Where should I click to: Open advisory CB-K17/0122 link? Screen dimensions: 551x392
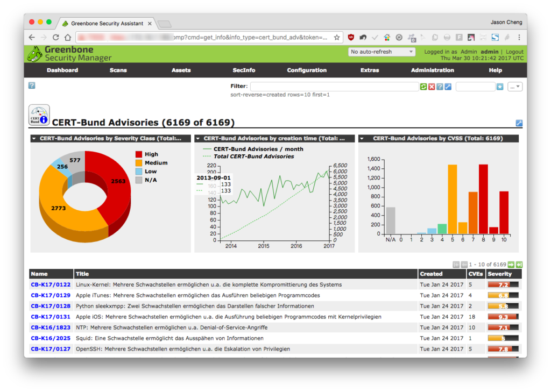pyautogui.click(x=51, y=284)
